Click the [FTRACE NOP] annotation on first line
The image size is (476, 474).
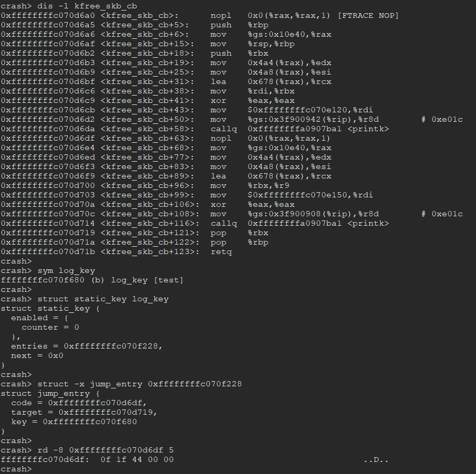pyautogui.click(x=368, y=15)
